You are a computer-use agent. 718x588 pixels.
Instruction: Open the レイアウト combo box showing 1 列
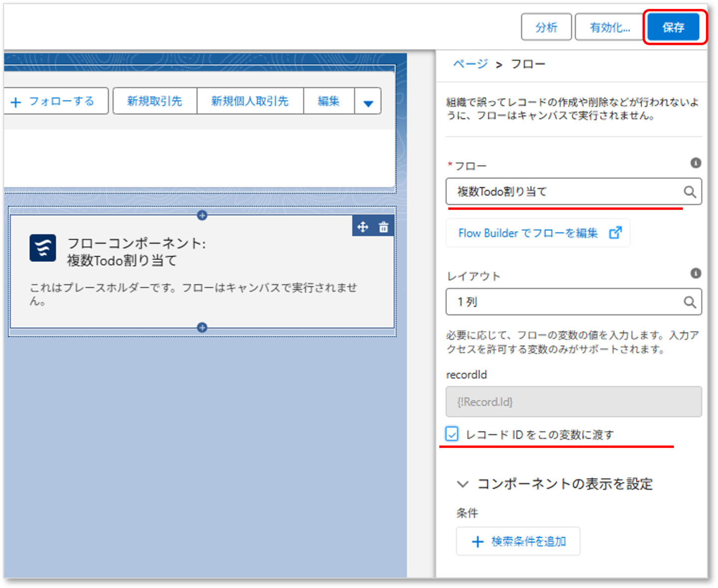click(573, 302)
